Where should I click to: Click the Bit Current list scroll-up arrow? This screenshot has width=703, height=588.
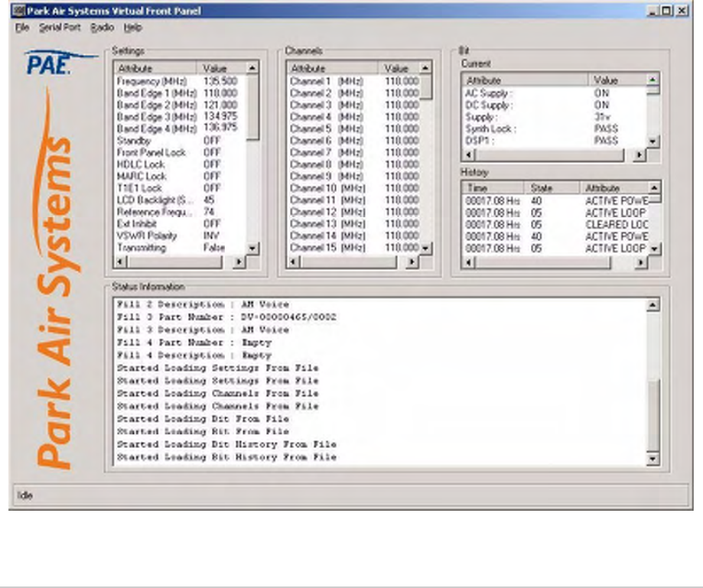(x=653, y=80)
